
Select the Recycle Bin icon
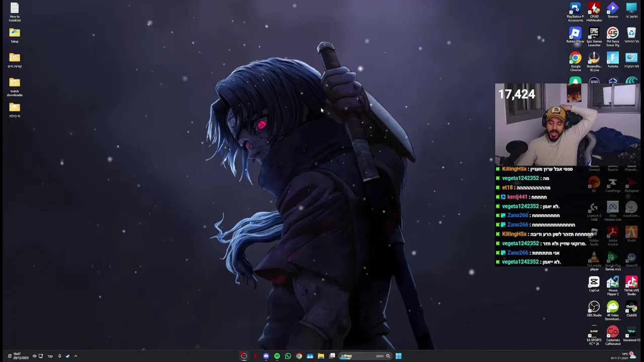click(631, 35)
